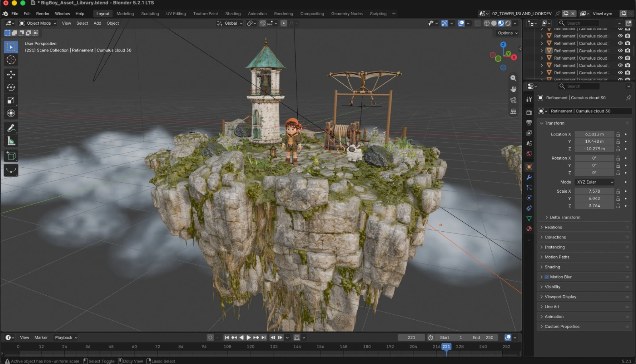Click the viewport zoom magnifier icon
Image resolution: width=636 pixels, height=364 pixels.
point(514,78)
